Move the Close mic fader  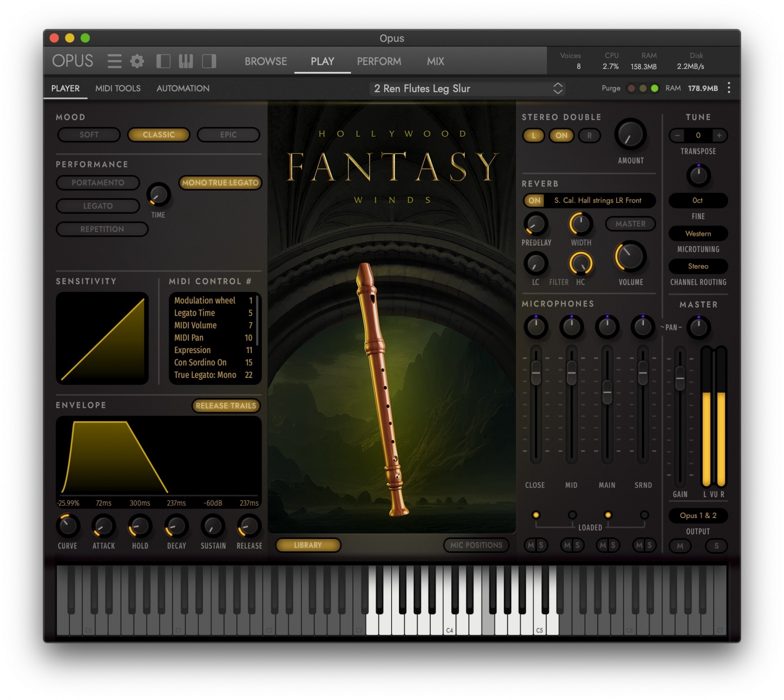[536, 373]
